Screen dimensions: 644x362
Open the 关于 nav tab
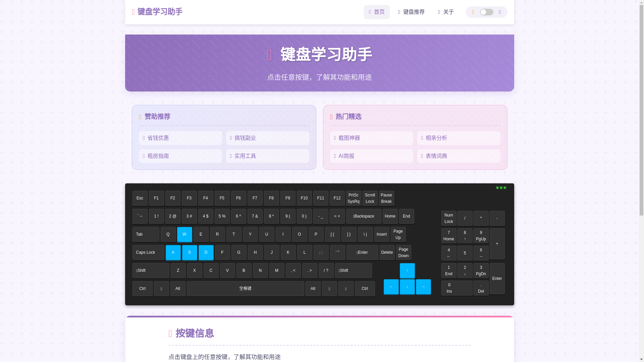click(446, 12)
